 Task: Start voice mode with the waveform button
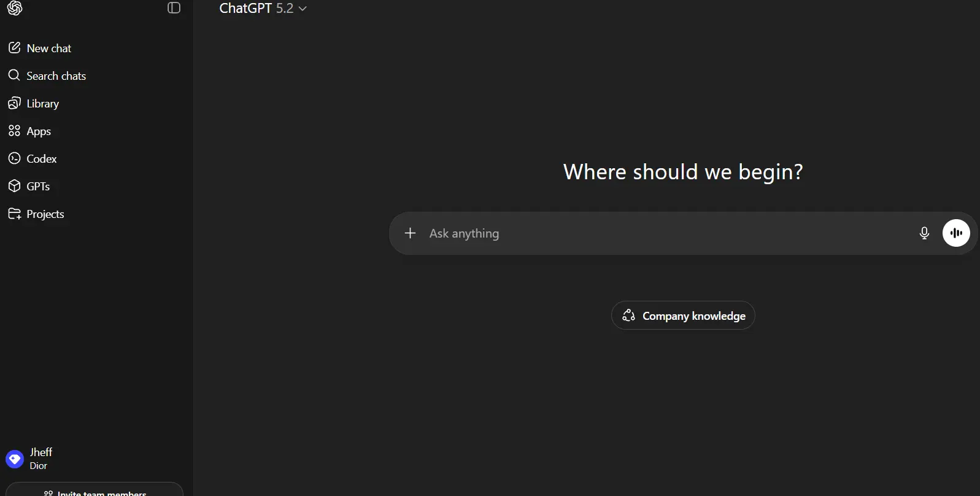tap(956, 233)
